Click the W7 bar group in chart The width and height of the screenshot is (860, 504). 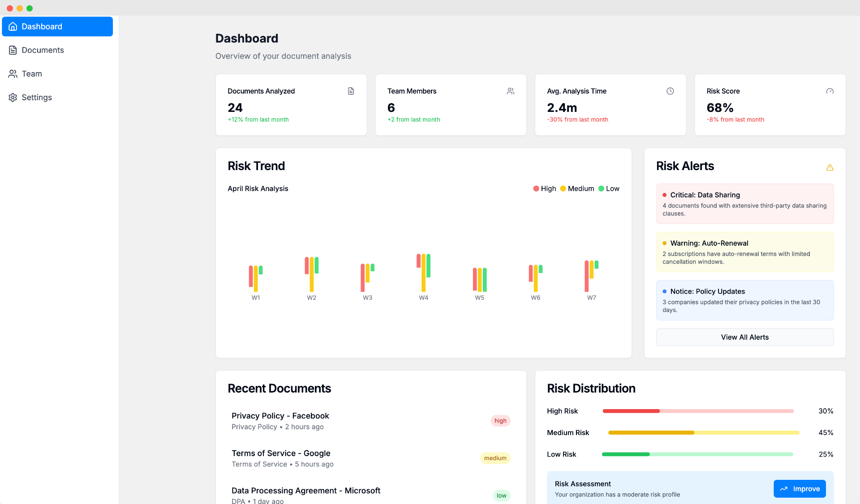[x=591, y=276]
